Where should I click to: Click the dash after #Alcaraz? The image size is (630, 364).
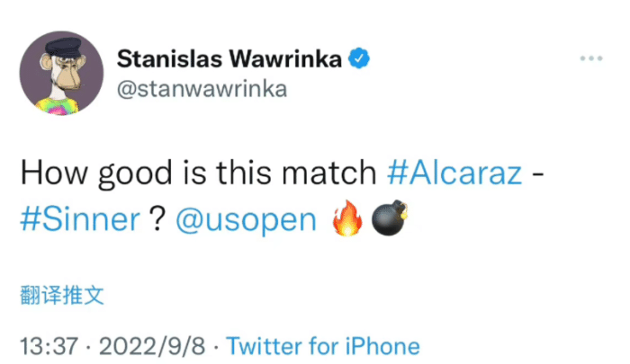[538, 172]
